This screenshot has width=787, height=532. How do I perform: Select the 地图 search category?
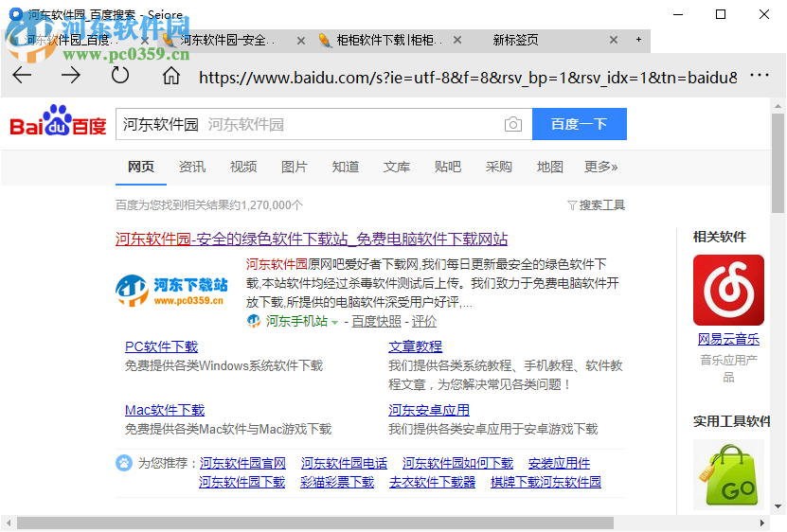tap(549, 167)
